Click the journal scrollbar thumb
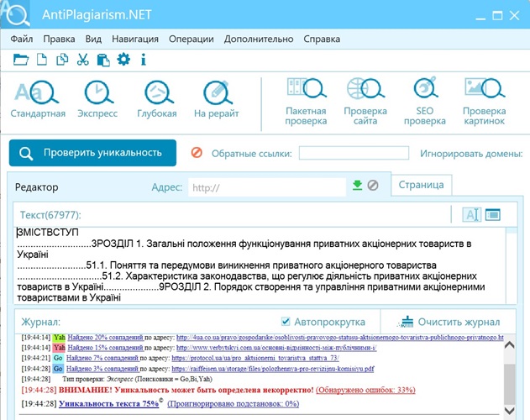Image resolution: width=530 pixels, height=420 pixels. 509,384
